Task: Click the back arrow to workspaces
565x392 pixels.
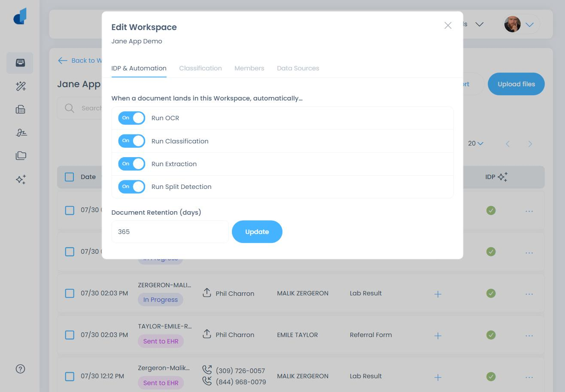Action: tap(63, 61)
